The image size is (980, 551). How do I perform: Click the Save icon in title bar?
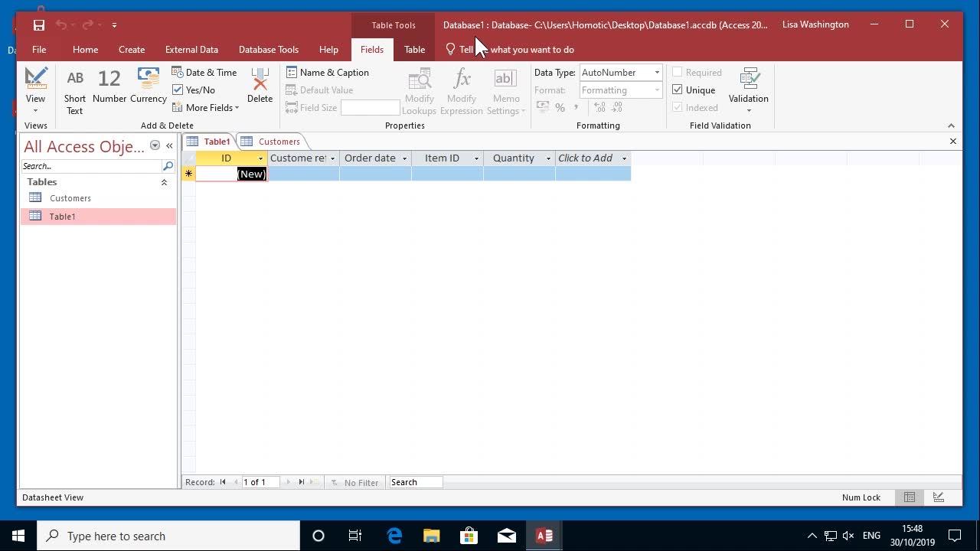(39, 25)
